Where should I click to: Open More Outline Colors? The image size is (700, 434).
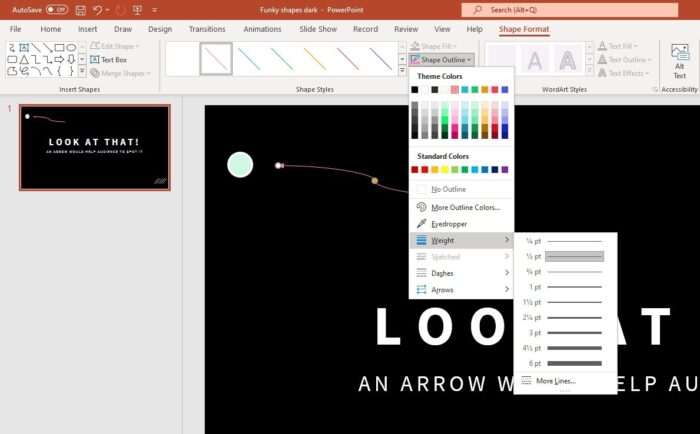461,207
